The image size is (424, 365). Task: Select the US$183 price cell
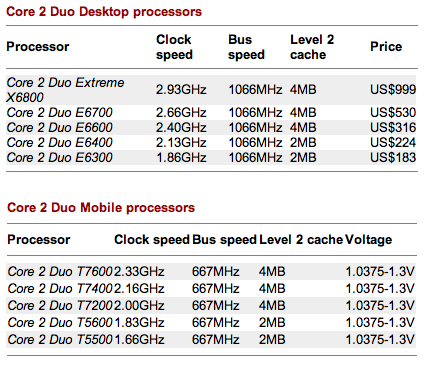pos(393,157)
